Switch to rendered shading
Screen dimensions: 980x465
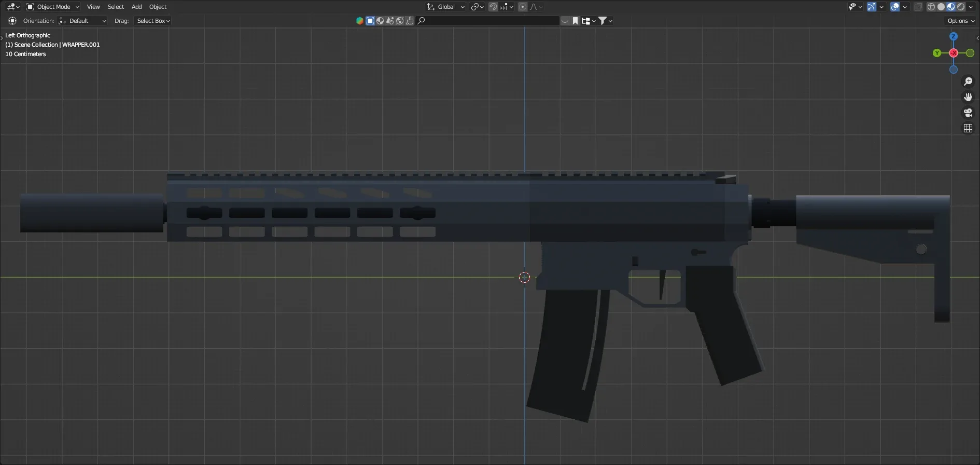pyautogui.click(x=961, y=7)
